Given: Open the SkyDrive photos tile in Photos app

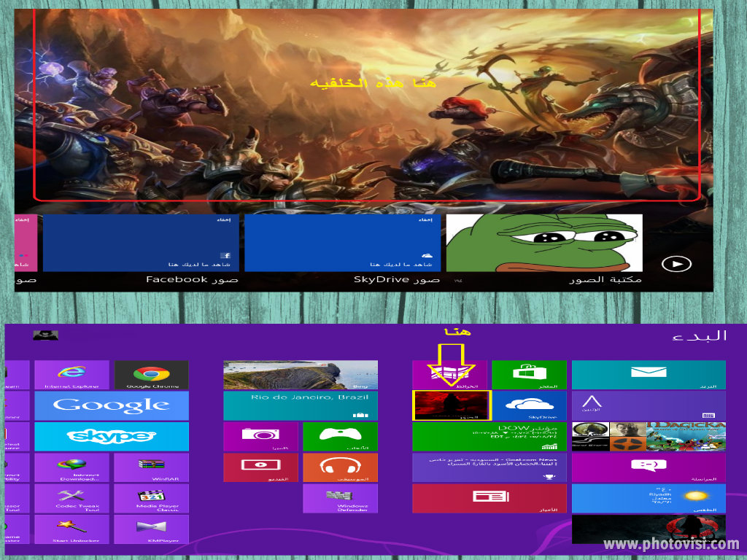Looking at the screenshot, I should point(343,243).
